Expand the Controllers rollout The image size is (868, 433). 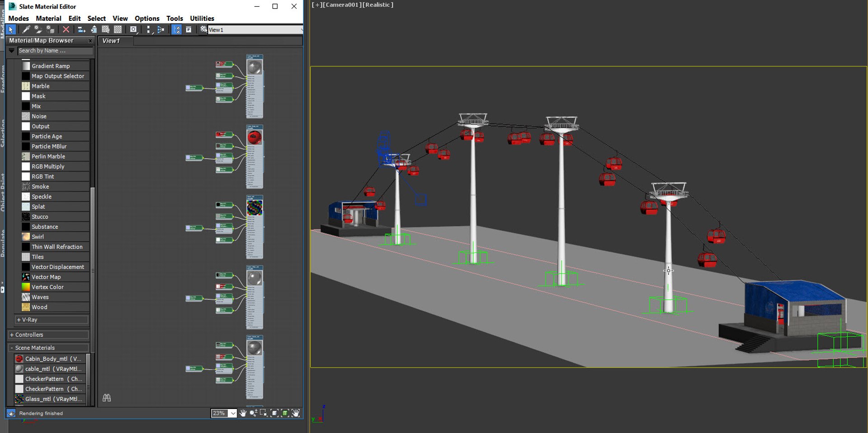tap(48, 335)
